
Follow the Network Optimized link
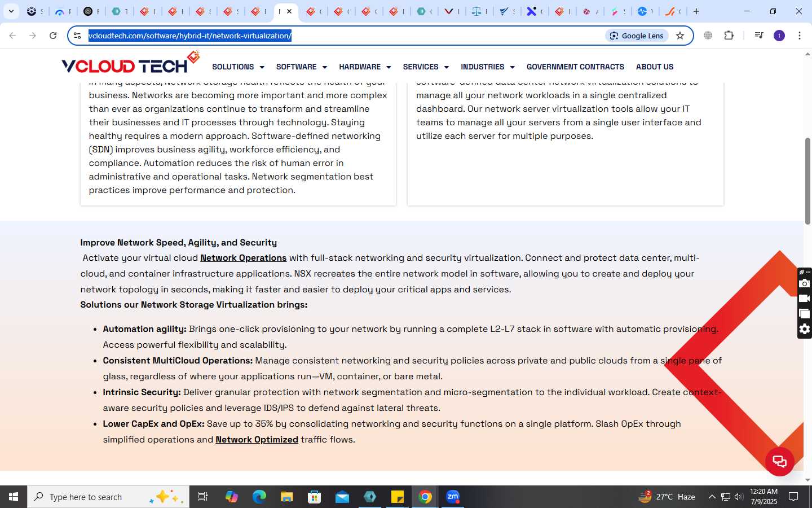[257, 440]
